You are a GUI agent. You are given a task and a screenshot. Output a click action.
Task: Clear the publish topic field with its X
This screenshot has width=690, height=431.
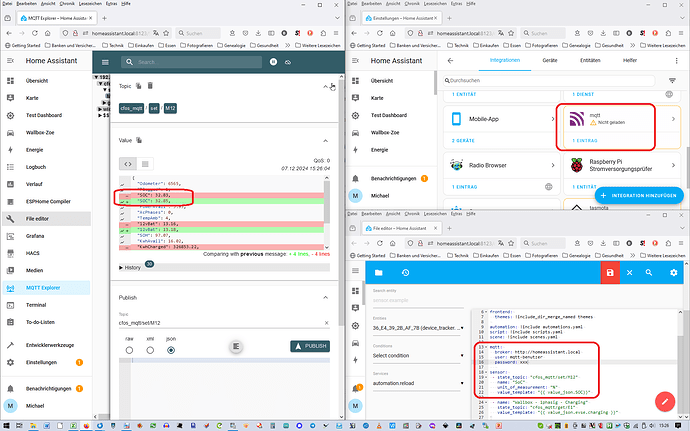coord(327,323)
